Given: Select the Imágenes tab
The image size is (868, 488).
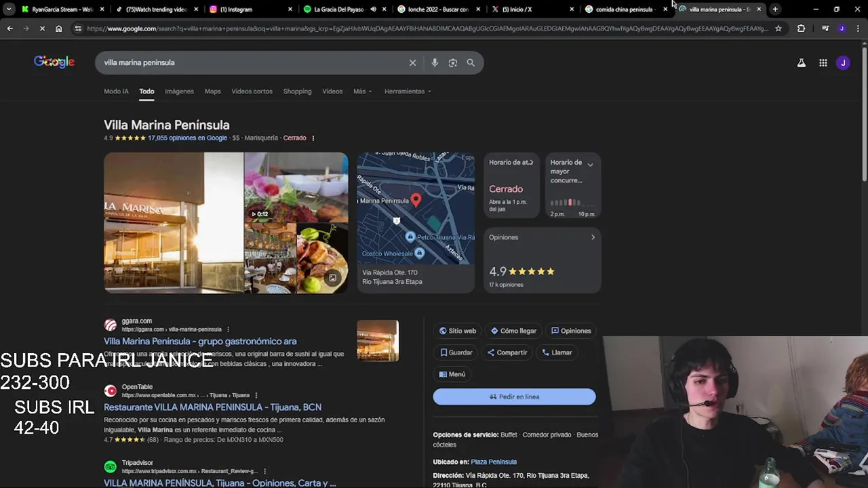Looking at the screenshot, I should [179, 91].
